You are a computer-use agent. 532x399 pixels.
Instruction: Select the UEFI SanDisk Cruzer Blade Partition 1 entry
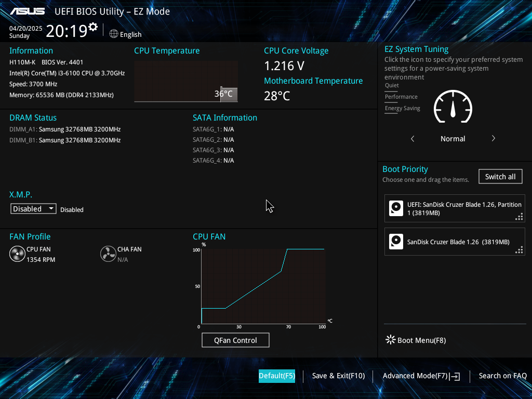pyautogui.click(x=455, y=208)
